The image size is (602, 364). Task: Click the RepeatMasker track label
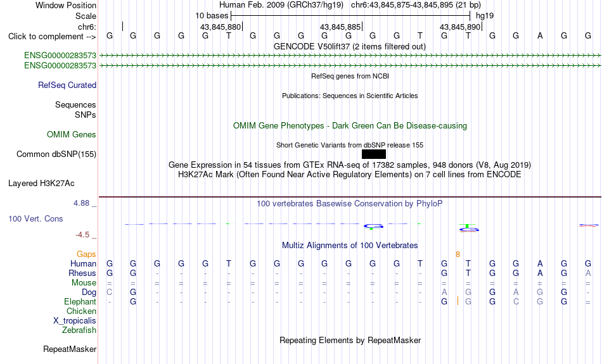click(x=70, y=349)
